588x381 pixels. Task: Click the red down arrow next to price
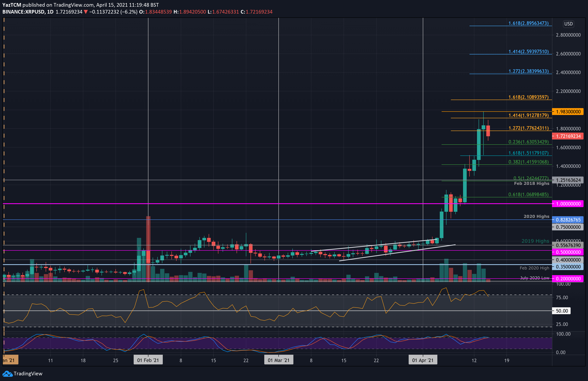click(x=86, y=12)
